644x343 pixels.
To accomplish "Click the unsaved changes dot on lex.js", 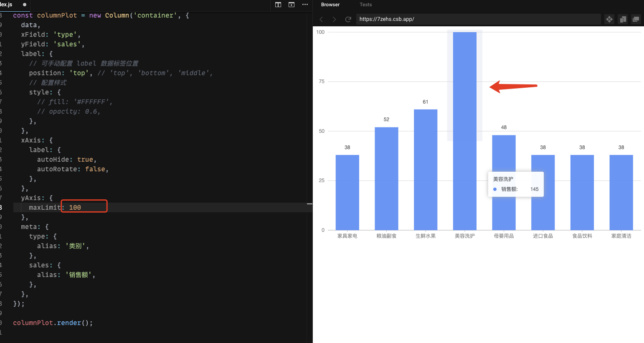I will tap(25, 5).
